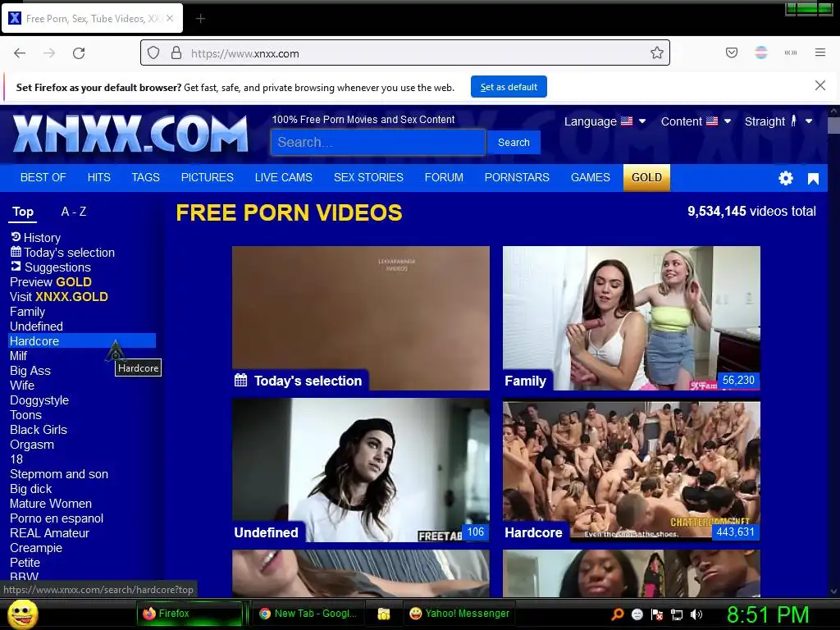840x630 pixels.
Task: Reload the page with the refresh icon
Action: 79,53
